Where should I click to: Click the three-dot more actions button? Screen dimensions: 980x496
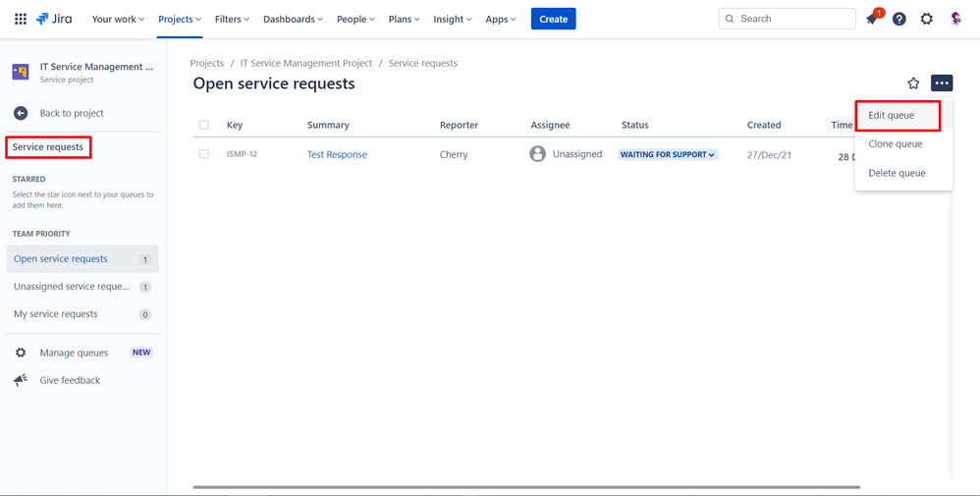942,83
